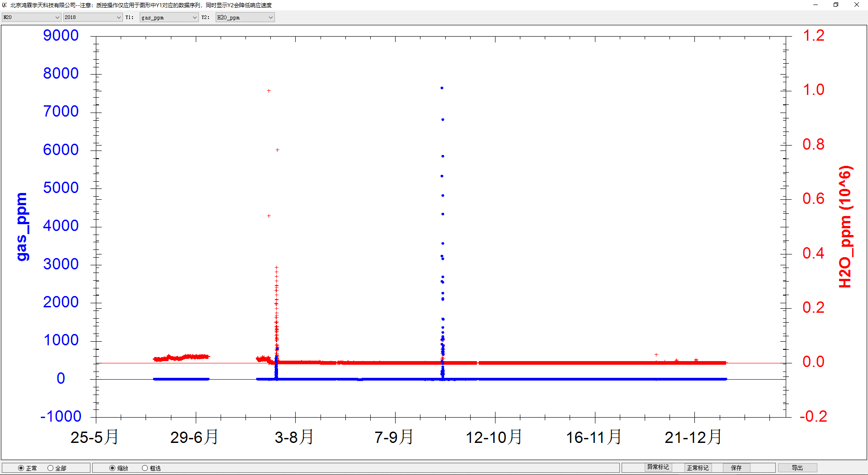This screenshot has height=475, width=868.
Task: Close the QC application window
Action: (x=857, y=5)
